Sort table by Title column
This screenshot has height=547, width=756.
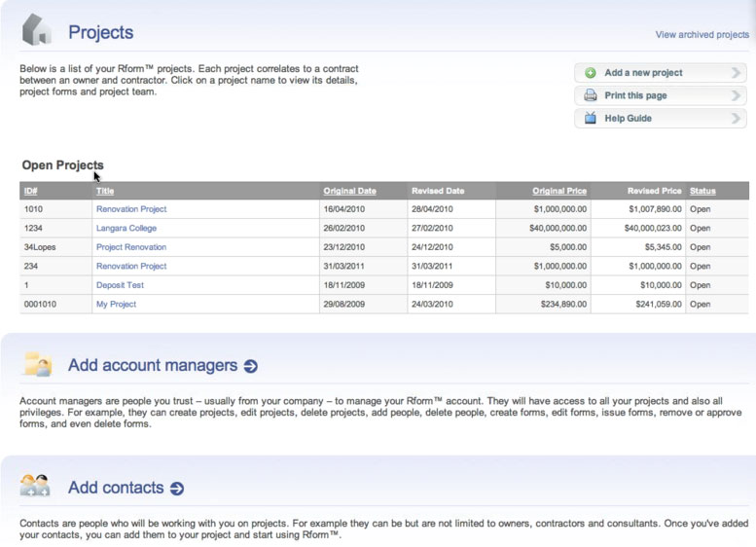click(105, 191)
